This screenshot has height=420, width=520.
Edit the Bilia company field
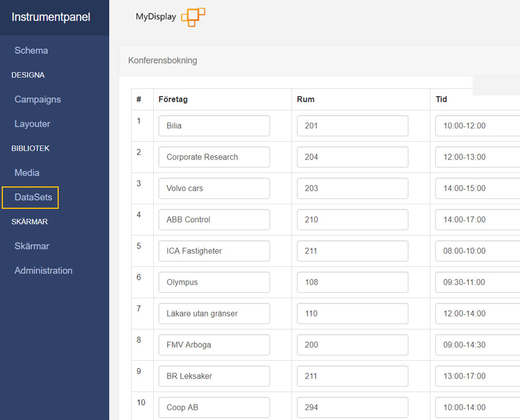point(214,125)
